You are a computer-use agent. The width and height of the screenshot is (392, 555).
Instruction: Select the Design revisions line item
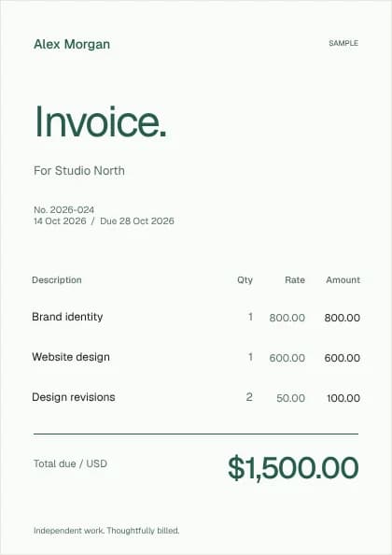click(74, 397)
